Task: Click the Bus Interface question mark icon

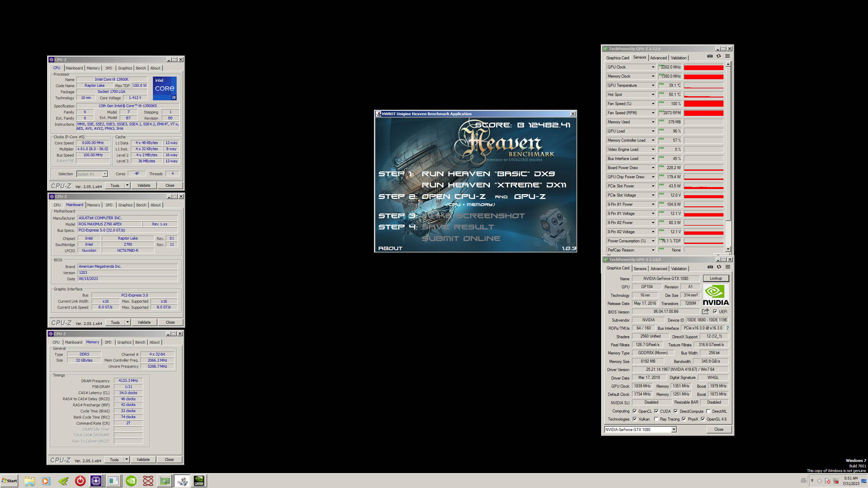Action: 727,328
